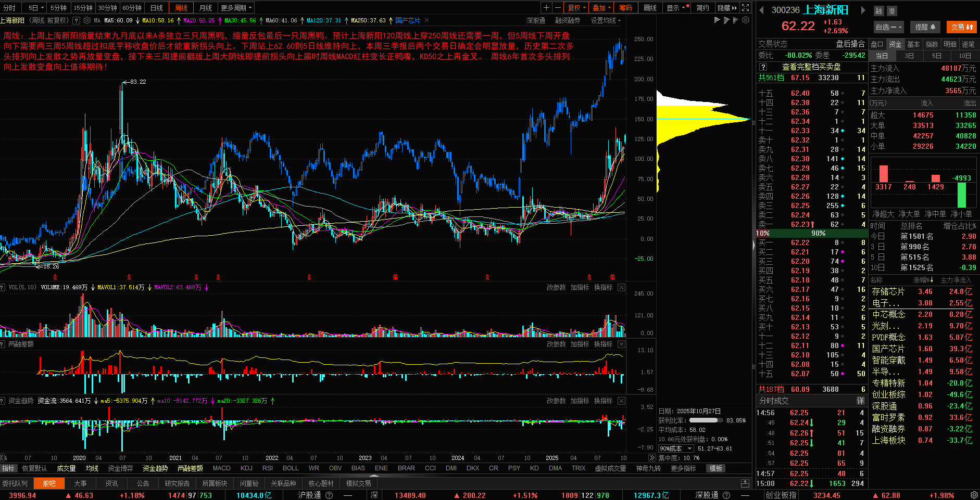Click the 交易 trade button
The height and width of the screenshot is (500, 980).
(962, 27)
